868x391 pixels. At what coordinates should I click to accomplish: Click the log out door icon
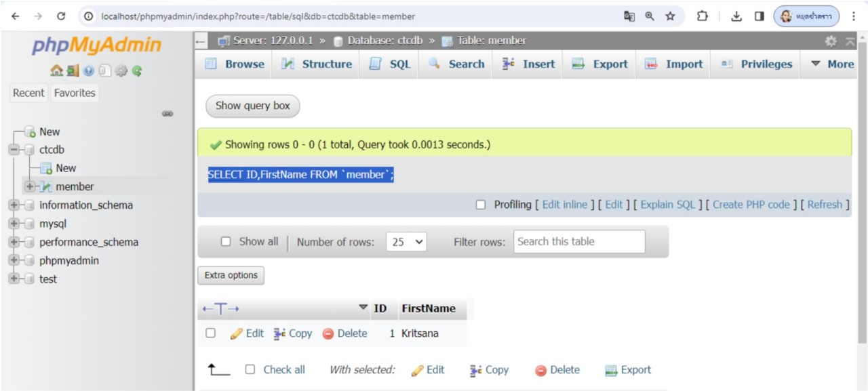[x=73, y=70]
